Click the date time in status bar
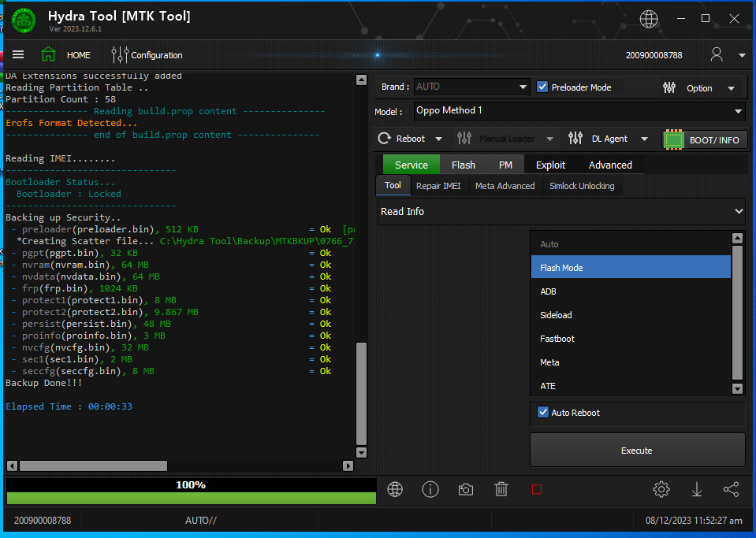The width and height of the screenshot is (756, 538). [694, 520]
